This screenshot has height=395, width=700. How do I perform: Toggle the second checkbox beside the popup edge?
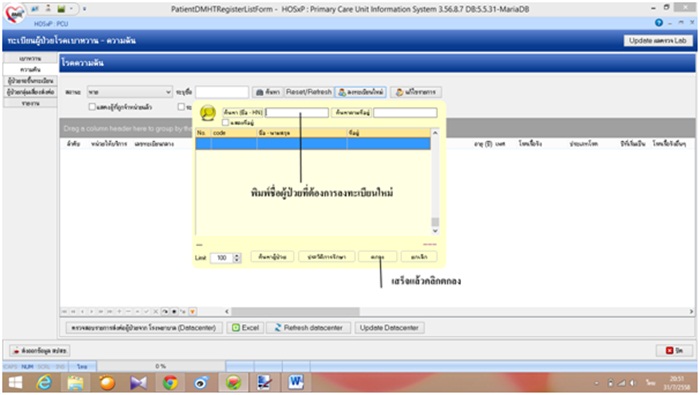[181, 107]
